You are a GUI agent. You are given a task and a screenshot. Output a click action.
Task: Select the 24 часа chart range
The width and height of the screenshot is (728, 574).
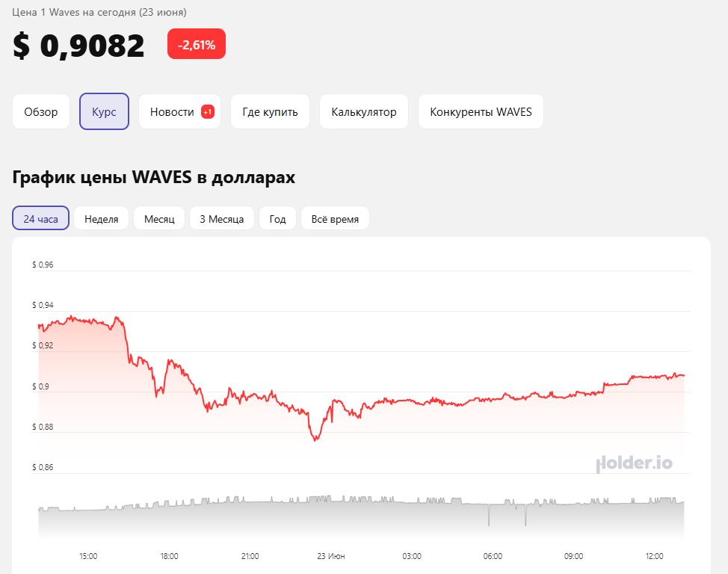41,218
